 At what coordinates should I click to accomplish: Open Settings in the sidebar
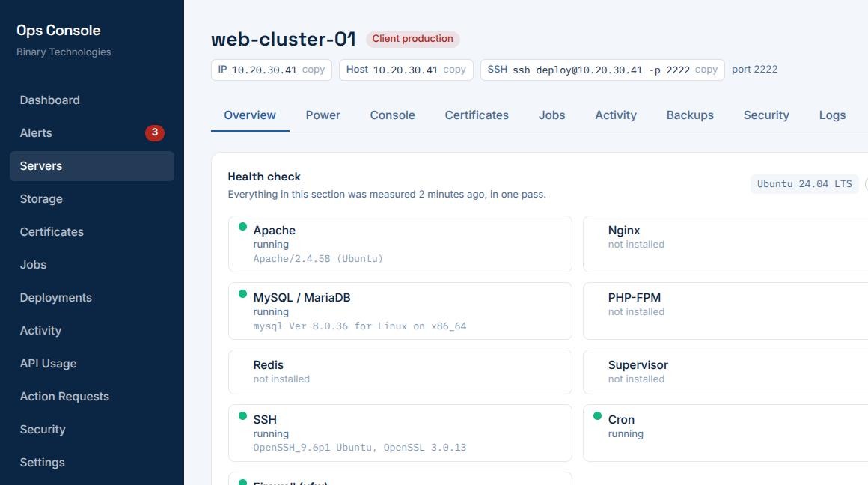pos(92,463)
